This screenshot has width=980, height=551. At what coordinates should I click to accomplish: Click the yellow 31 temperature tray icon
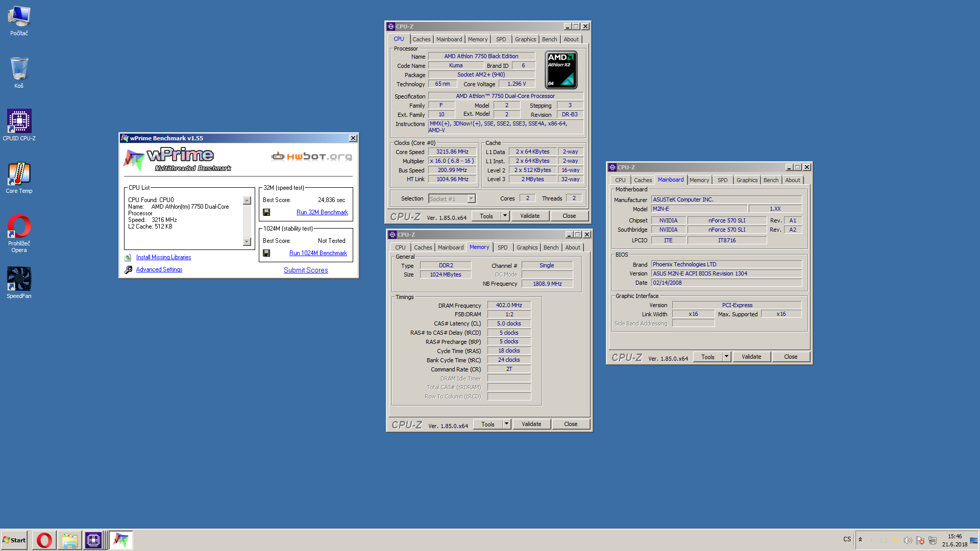tap(895, 540)
